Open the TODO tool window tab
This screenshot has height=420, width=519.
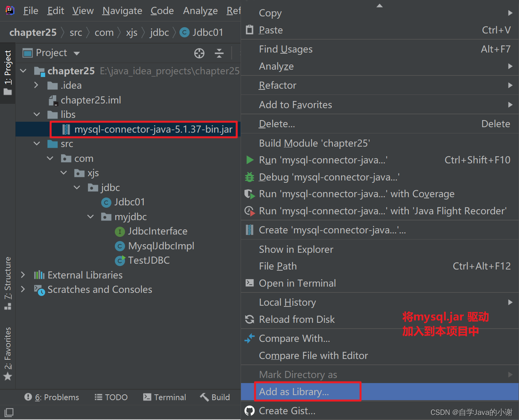[x=111, y=397]
